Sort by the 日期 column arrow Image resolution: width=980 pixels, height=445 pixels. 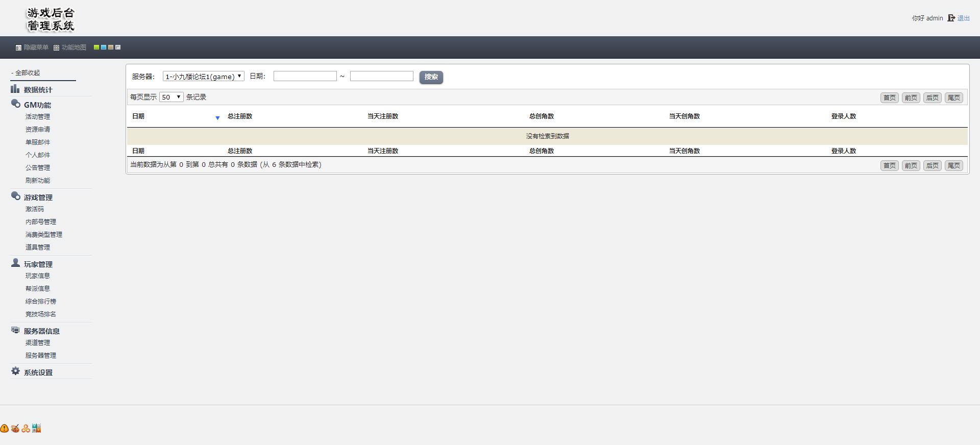pyautogui.click(x=217, y=118)
